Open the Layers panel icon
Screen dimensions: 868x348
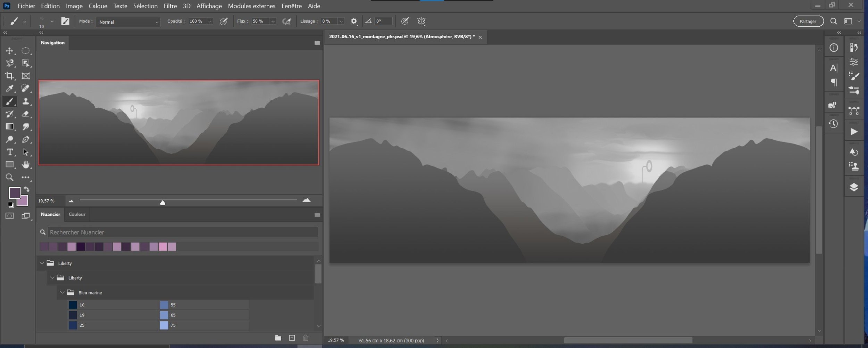point(854,188)
